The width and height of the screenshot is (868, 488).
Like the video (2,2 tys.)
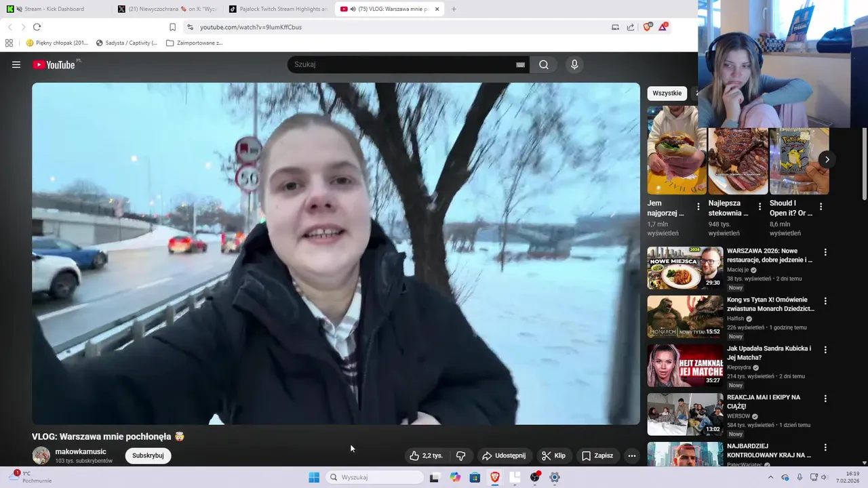point(426,455)
